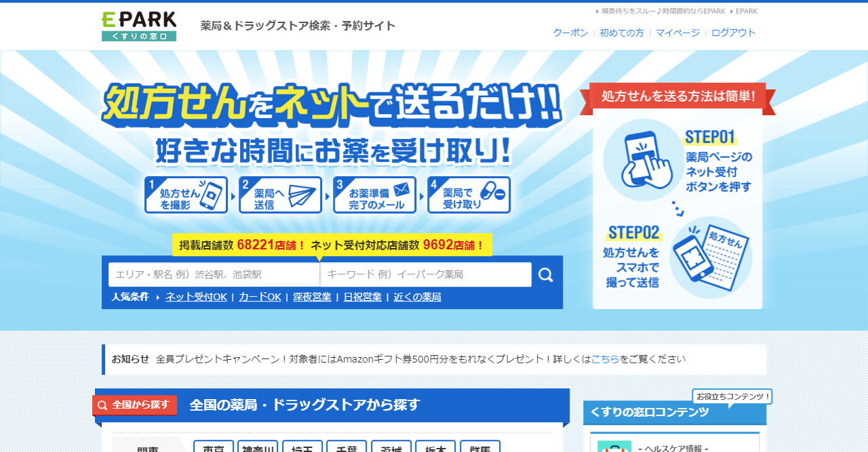Open 順番待ちをスルー♪時間節約ならEPARK link
This screenshot has width=868, height=452.
663,11
